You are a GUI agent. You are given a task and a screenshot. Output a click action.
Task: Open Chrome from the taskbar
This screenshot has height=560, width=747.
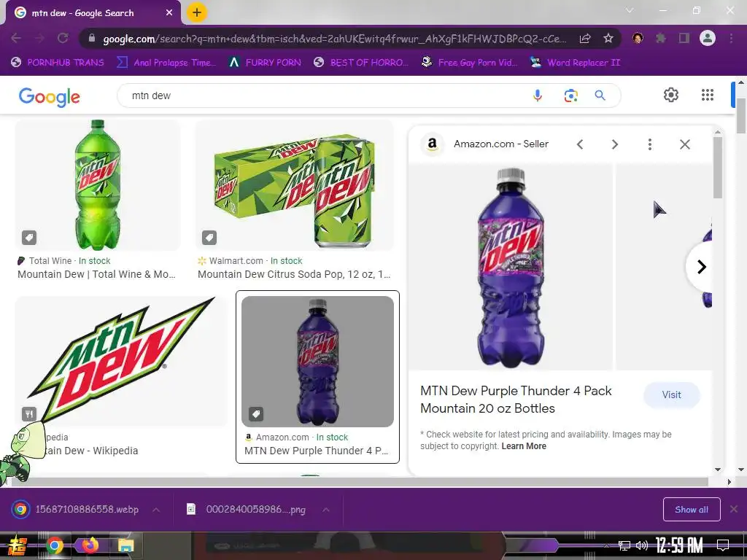click(55, 545)
